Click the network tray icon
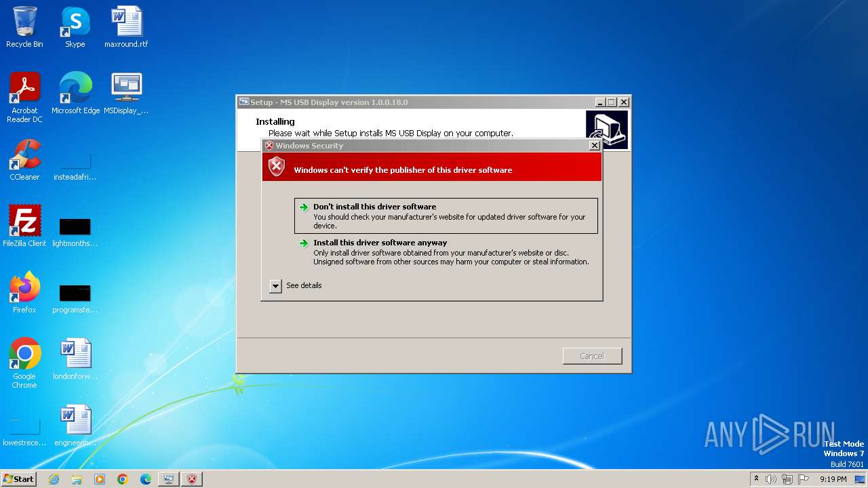 [x=787, y=479]
